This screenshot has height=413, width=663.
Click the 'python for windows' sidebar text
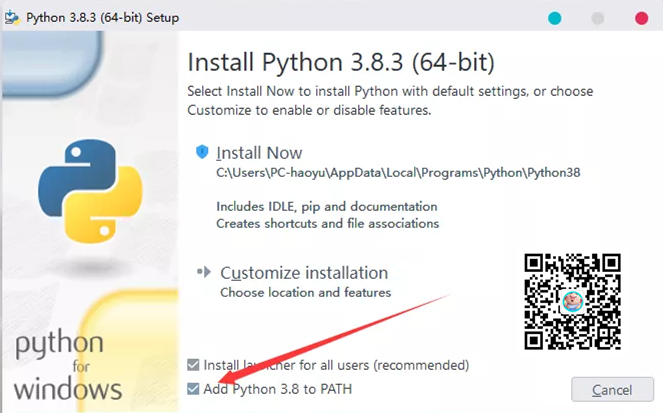pos(68,365)
